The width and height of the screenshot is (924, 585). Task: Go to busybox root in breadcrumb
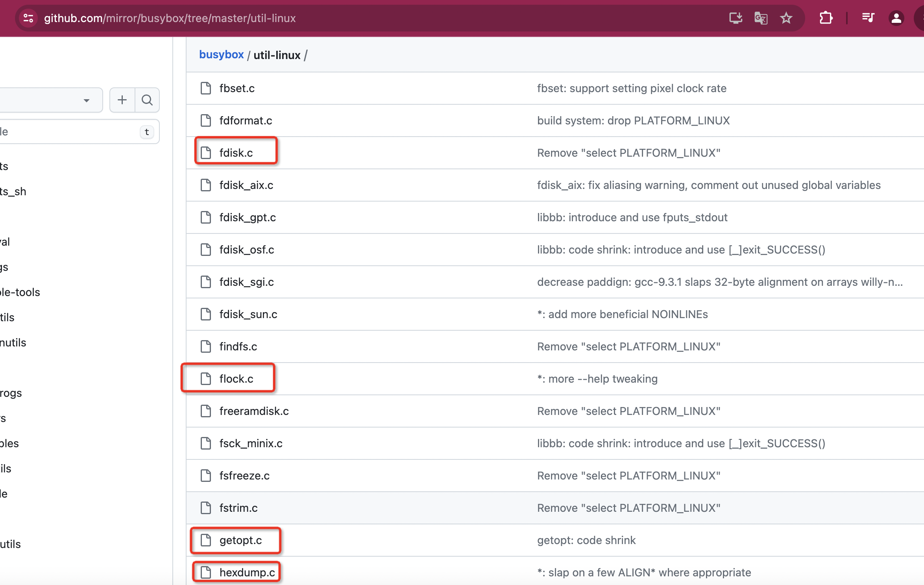tap(222, 55)
